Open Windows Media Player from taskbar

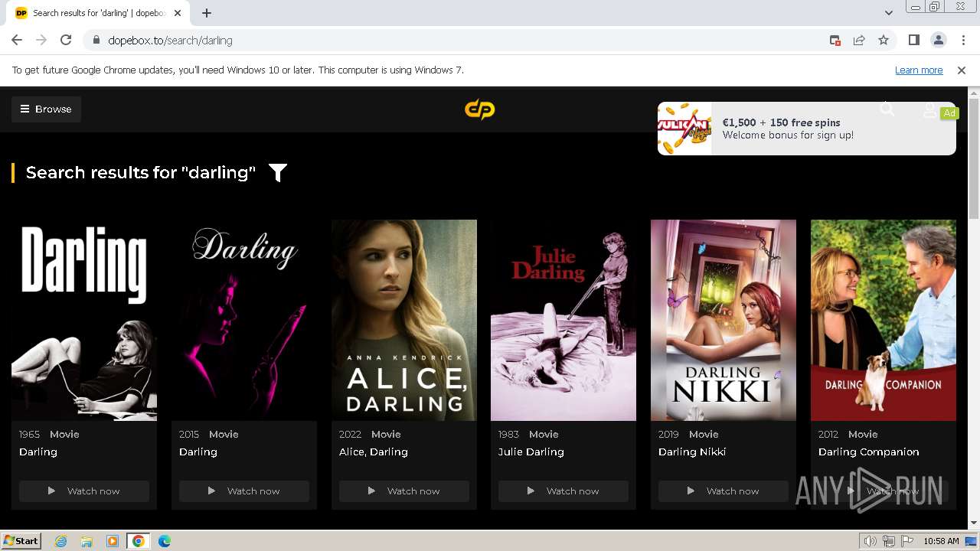click(x=113, y=541)
